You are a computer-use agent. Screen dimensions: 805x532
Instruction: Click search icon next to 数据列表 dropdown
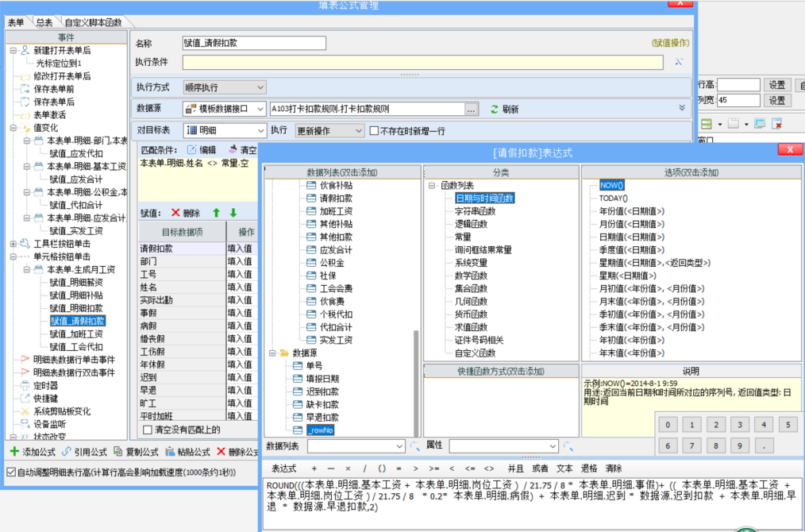[x=415, y=446]
